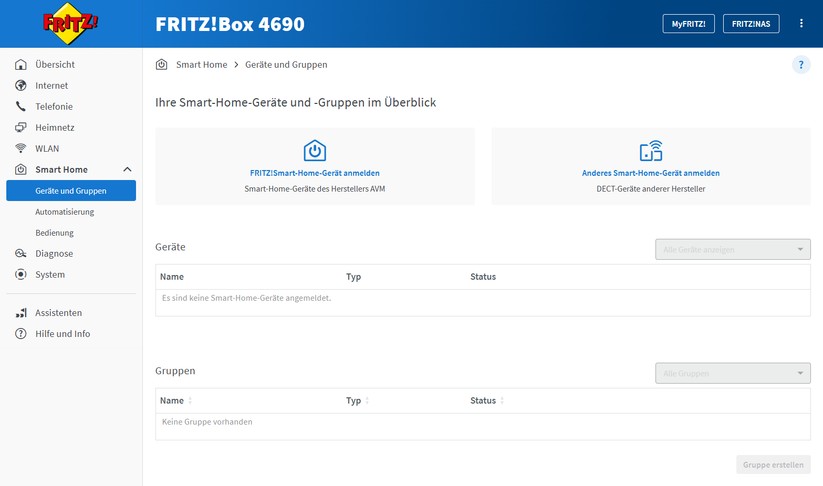Open the help question mark icon
823x486 pixels.
(801, 65)
